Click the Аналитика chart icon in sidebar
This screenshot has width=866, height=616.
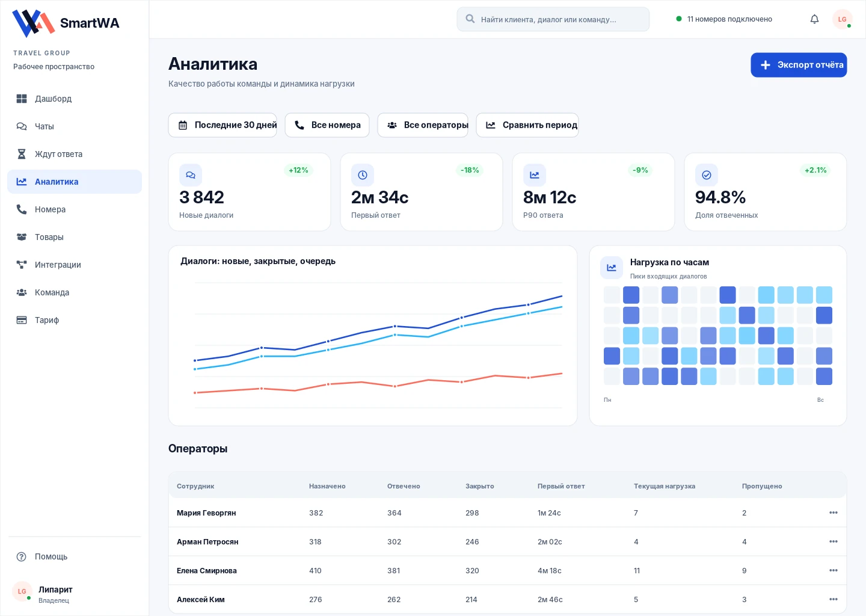tap(22, 182)
